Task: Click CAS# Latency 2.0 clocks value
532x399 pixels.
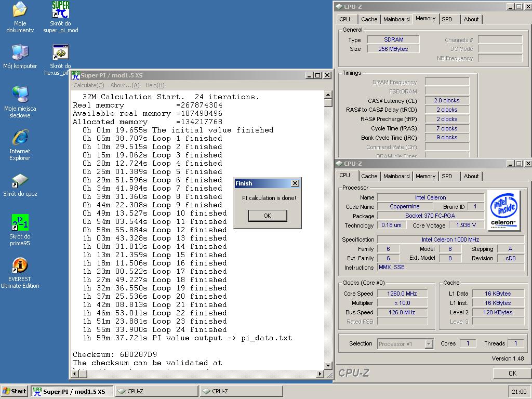Action: tap(447, 100)
